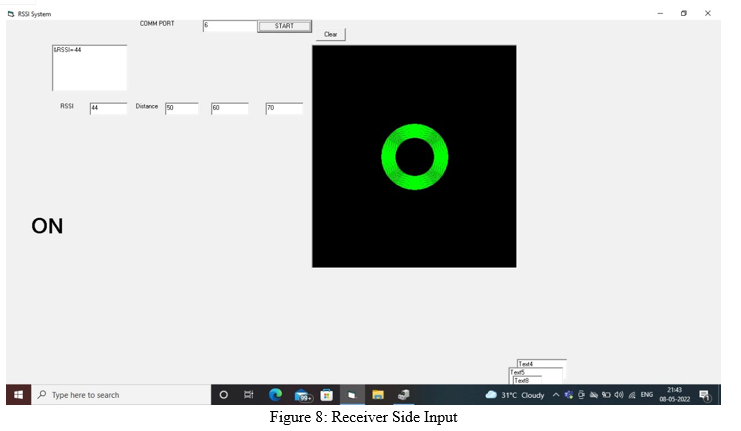Click the Text4 field

click(542, 363)
